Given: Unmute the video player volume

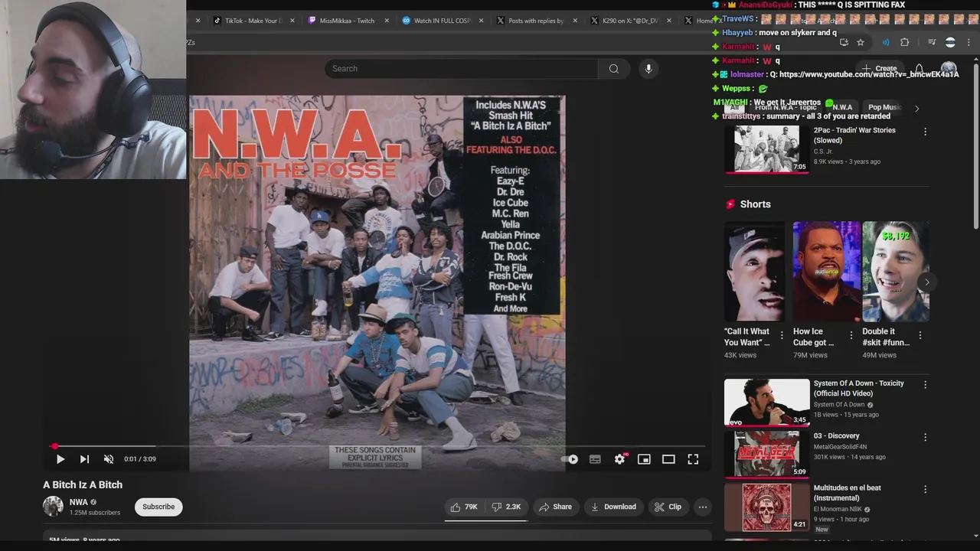Looking at the screenshot, I should 109,459.
